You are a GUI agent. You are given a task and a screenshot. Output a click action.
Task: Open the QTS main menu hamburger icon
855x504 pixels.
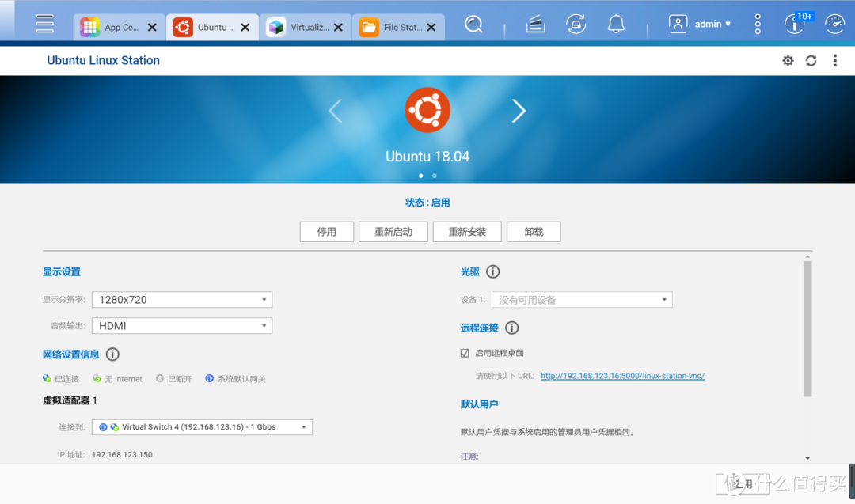[x=44, y=24]
